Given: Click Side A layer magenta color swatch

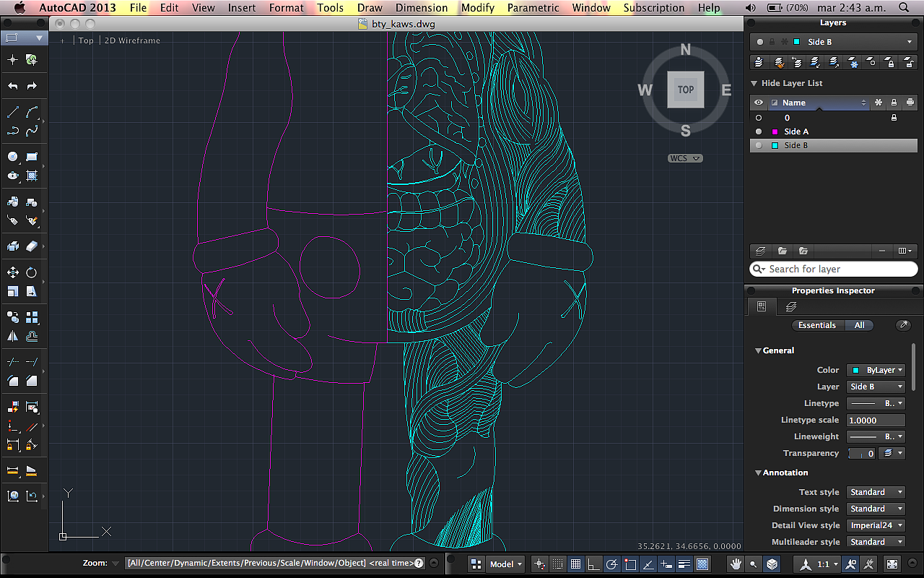Looking at the screenshot, I should click(775, 131).
